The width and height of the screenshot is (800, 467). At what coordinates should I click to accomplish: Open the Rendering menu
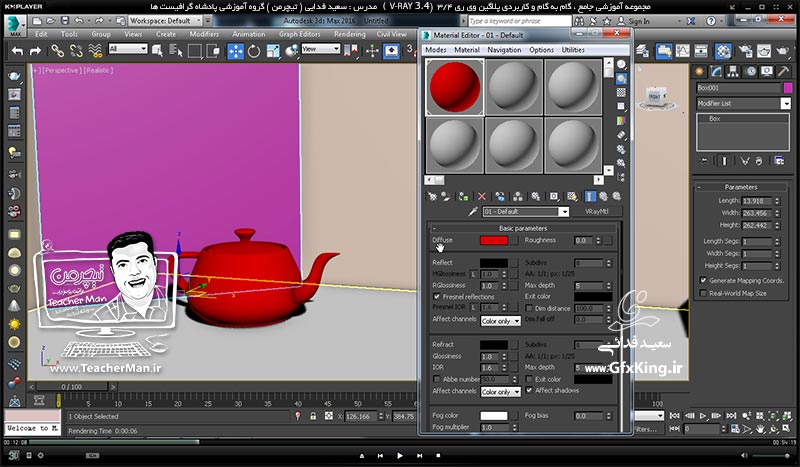click(x=349, y=34)
